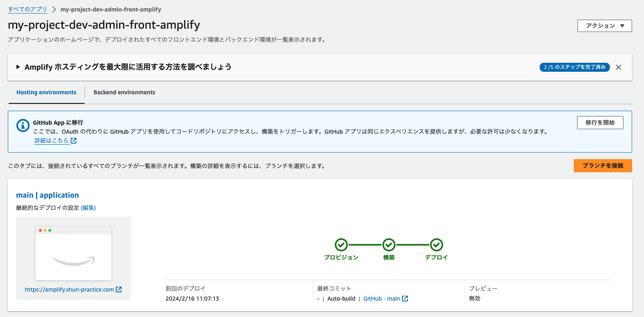Viewport: 644px width, 317px height.
Task: Open the GitHub - main commit link
Action: click(382, 299)
